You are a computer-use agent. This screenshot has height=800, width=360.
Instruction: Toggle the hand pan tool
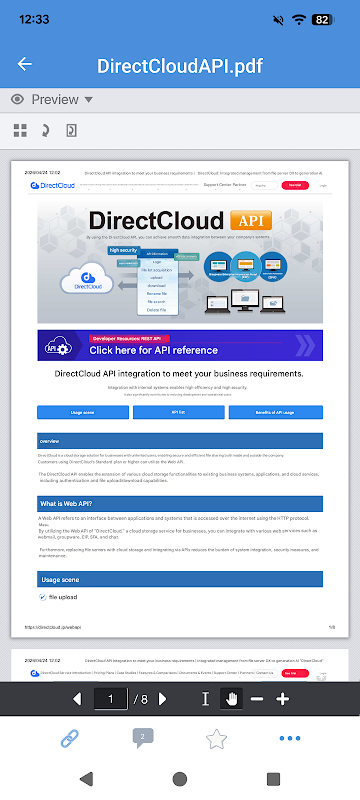click(x=232, y=698)
